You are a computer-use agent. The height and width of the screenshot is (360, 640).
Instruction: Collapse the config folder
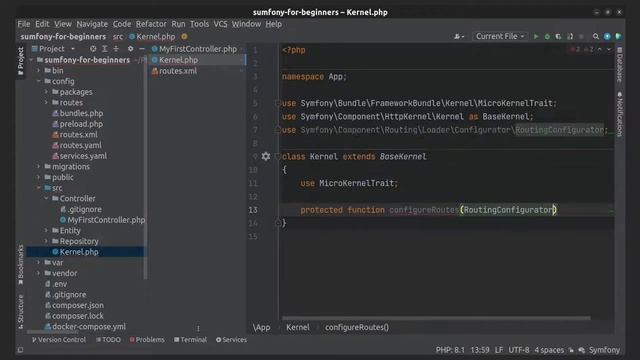click(x=39, y=81)
